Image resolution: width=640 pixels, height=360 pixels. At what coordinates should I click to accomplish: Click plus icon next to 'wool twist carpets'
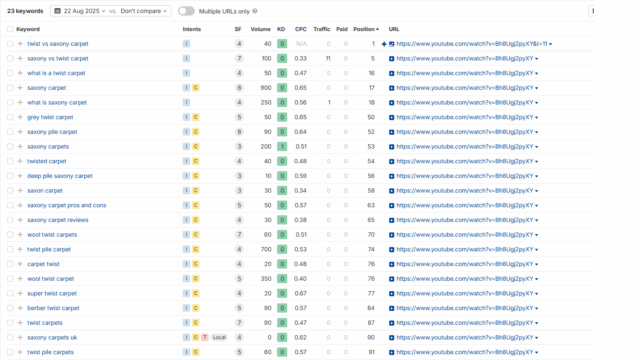click(20, 235)
